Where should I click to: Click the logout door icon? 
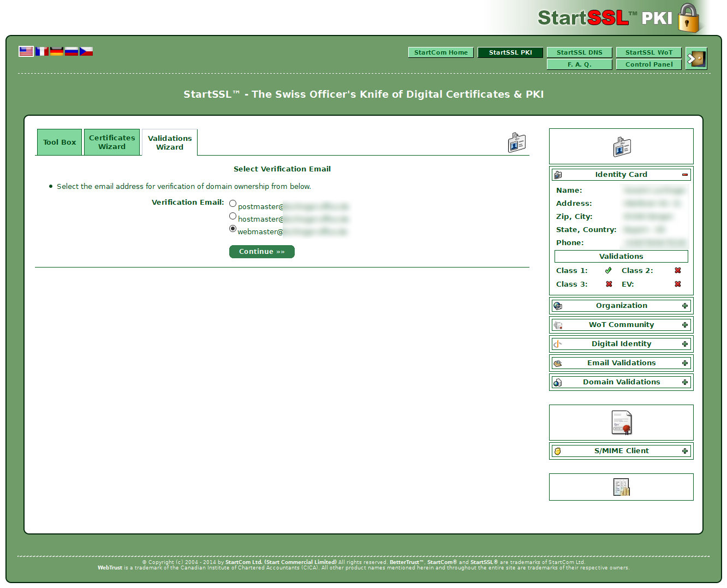coord(696,58)
